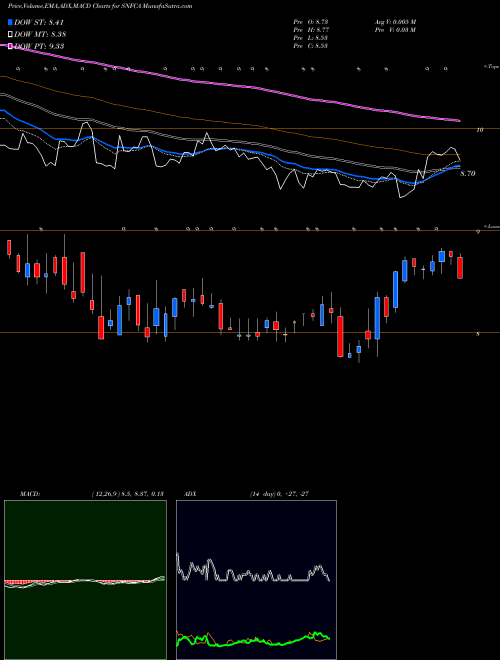The width and height of the screenshot is (500, 660).
Task: Select the 'DOW ST: 8.41' legend text
Action: [39, 22]
